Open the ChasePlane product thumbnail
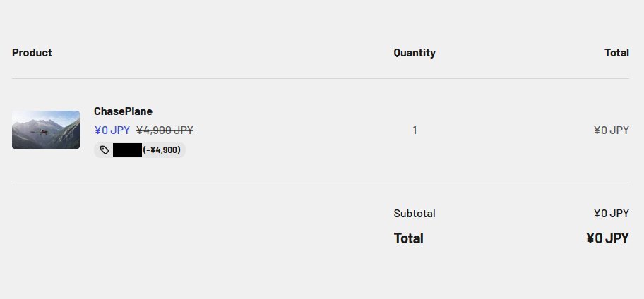 click(46, 130)
